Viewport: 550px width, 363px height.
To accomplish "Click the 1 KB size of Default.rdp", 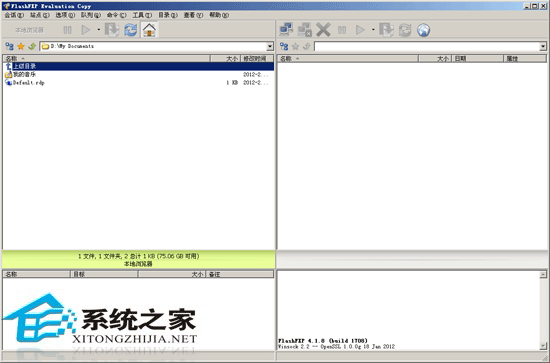I will click(232, 83).
